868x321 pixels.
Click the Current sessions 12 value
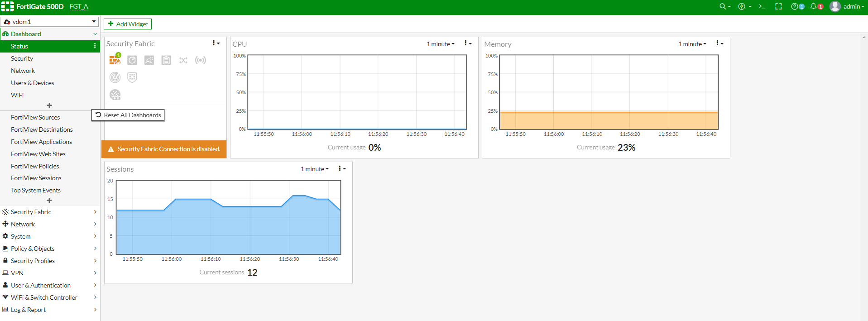point(252,273)
